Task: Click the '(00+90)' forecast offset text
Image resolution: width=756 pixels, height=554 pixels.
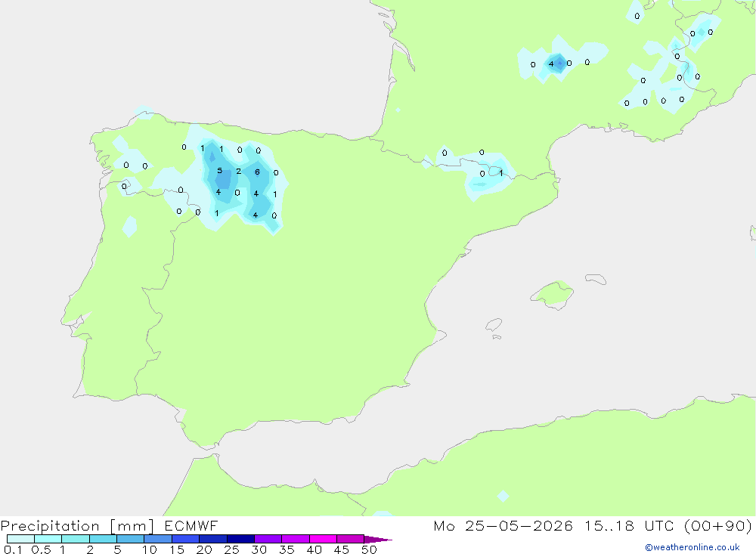Action: (x=718, y=525)
